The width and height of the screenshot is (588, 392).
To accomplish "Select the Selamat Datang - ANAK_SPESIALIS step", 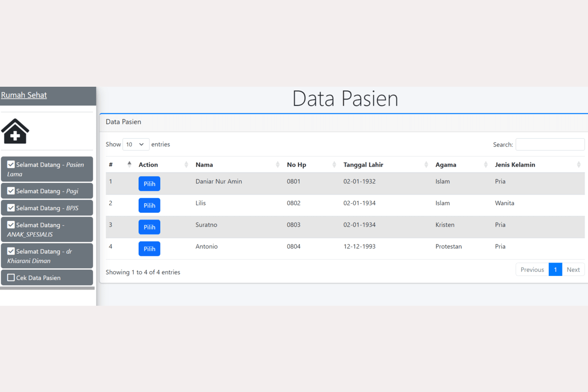I will click(x=47, y=229).
